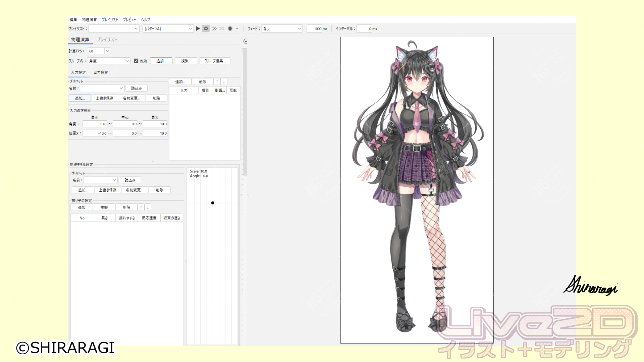Viewport: 644px width, 362px height.
Task: Click the グループ編集... button
Action: 215,61
